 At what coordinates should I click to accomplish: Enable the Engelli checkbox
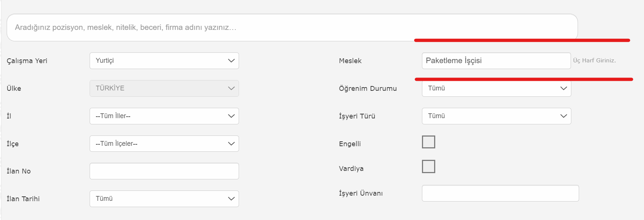(x=429, y=142)
